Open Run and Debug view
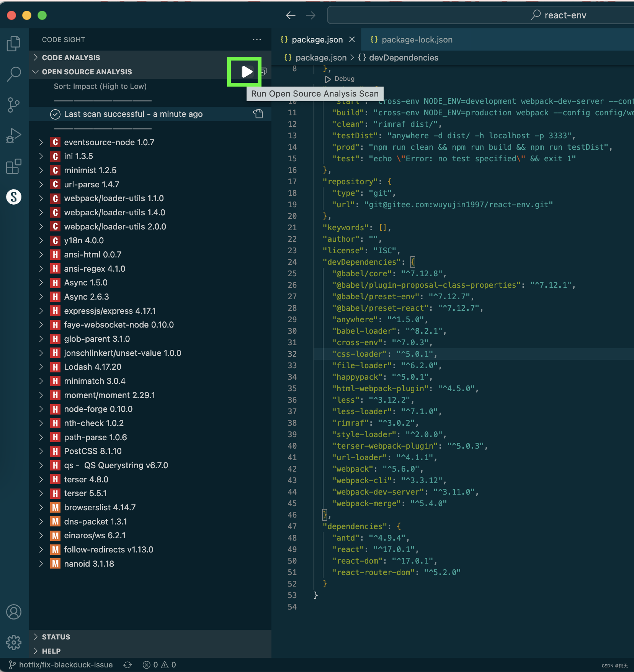The image size is (634, 672). [x=14, y=136]
